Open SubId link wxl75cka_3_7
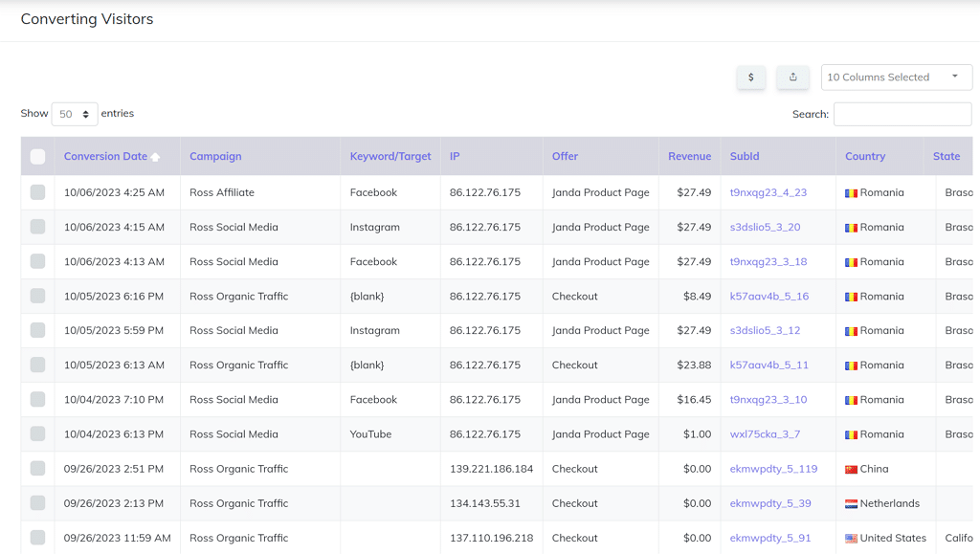The image size is (980, 554). [765, 434]
